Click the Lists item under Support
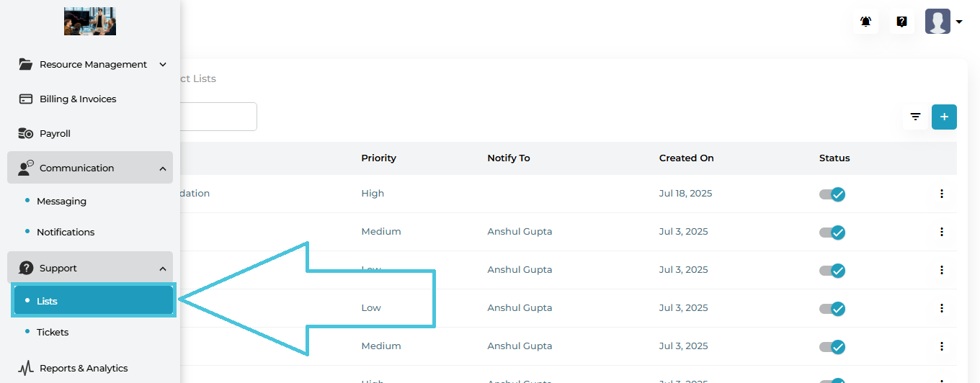The height and width of the screenshot is (383, 980). tap(48, 301)
